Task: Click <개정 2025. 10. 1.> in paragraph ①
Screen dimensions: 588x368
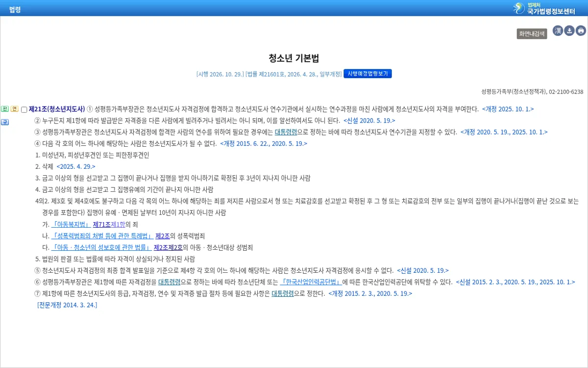Action: point(508,109)
